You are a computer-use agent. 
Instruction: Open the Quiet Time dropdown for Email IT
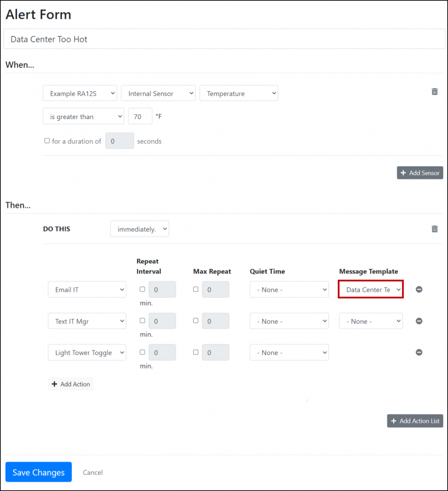tap(289, 289)
